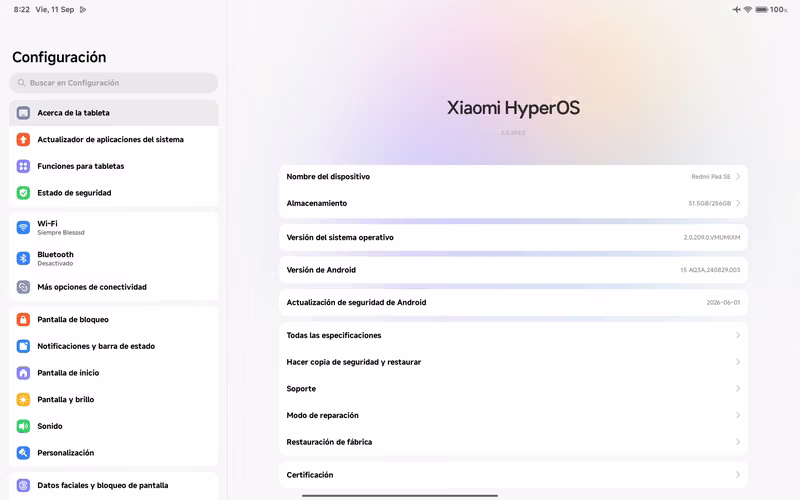
Task: Tap the Modo de reparación label
Action: (322, 415)
